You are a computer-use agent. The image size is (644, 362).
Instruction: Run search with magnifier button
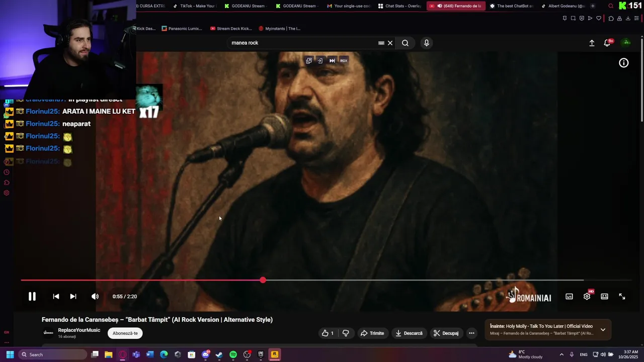click(x=405, y=43)
